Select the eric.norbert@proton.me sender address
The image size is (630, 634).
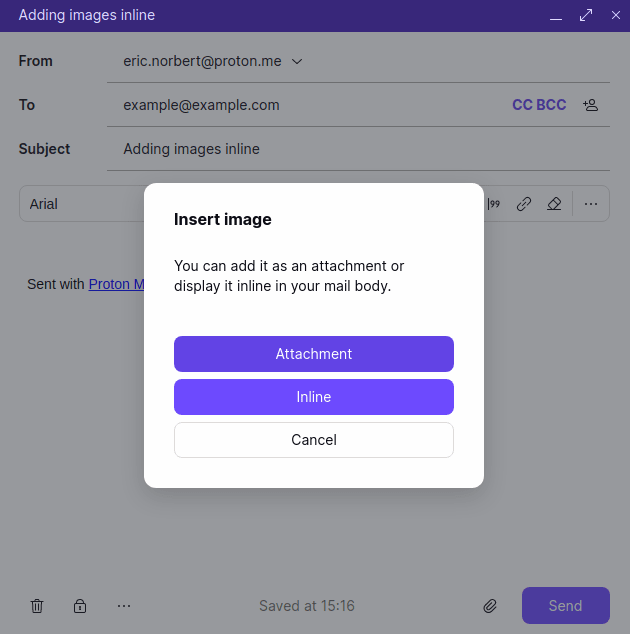coord(202,61)
